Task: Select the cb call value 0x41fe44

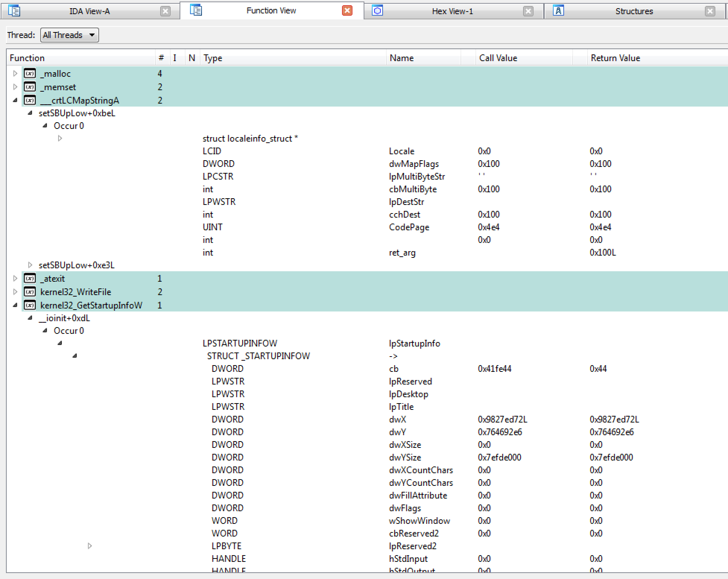Action: coord(495,368)
